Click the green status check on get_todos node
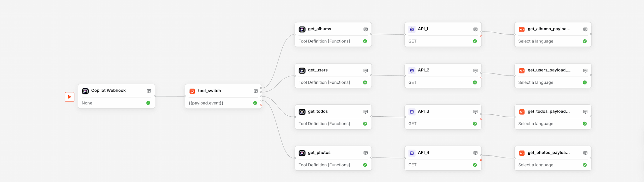The height and width of the screenshot is (182, 644). (365, 124)
